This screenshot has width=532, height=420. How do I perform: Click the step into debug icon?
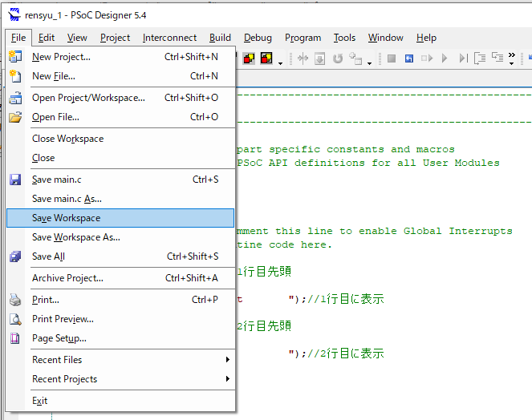point(480,59)
